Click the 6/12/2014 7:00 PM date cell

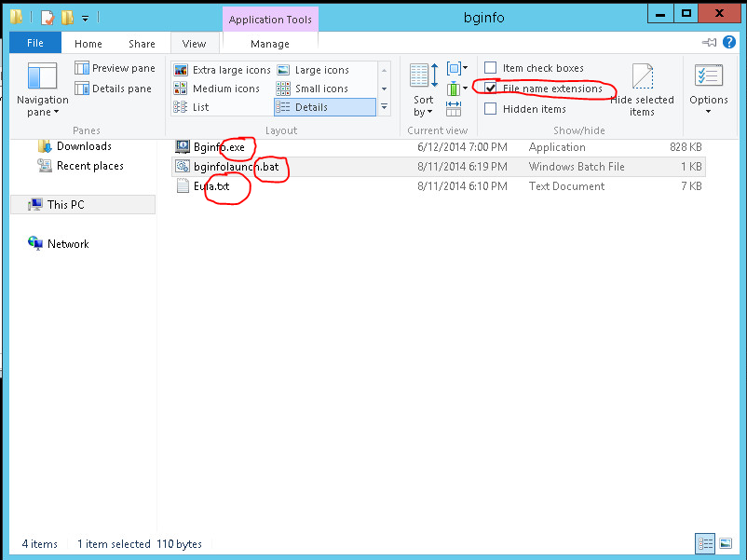462,147
